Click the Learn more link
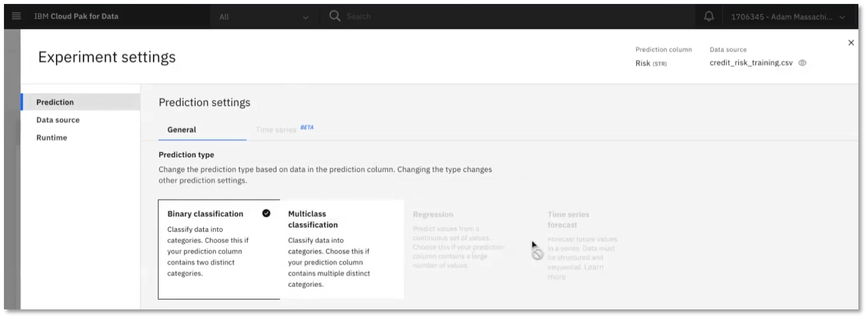Image resolution: width=868 pixels, height=319 pixels. click(x=593, y=267)
